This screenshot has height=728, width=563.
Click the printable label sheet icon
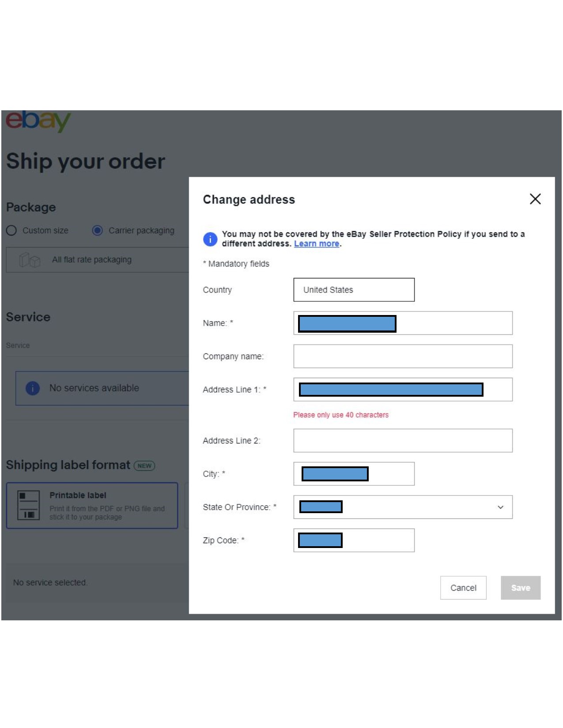27,505
